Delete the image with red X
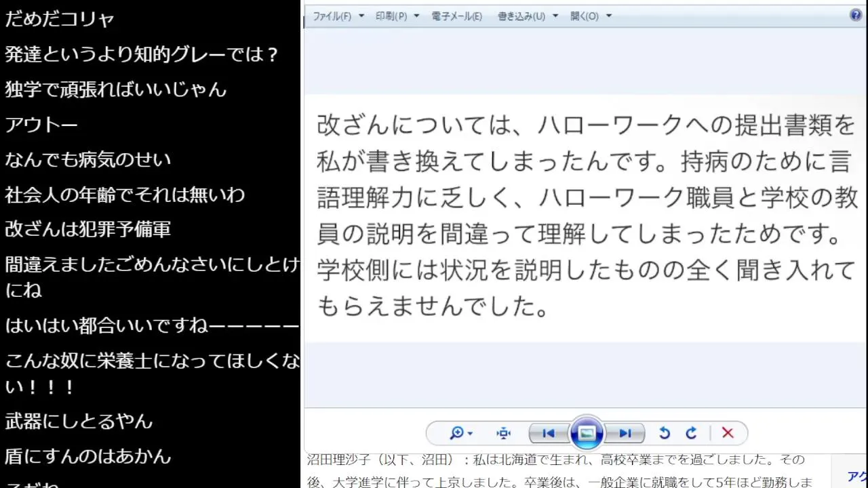The image size is (868, 488). (x=728, y=433)
